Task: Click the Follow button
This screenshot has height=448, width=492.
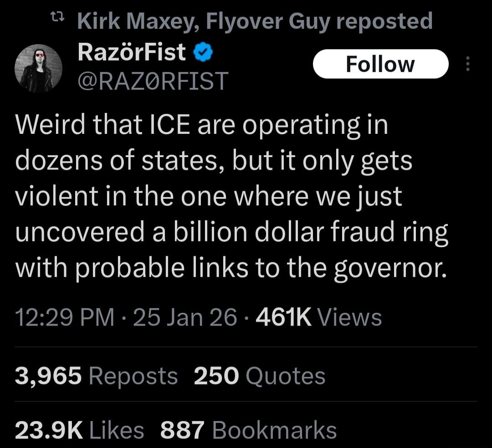Action: pyautogui.click(x=381, y=64)
